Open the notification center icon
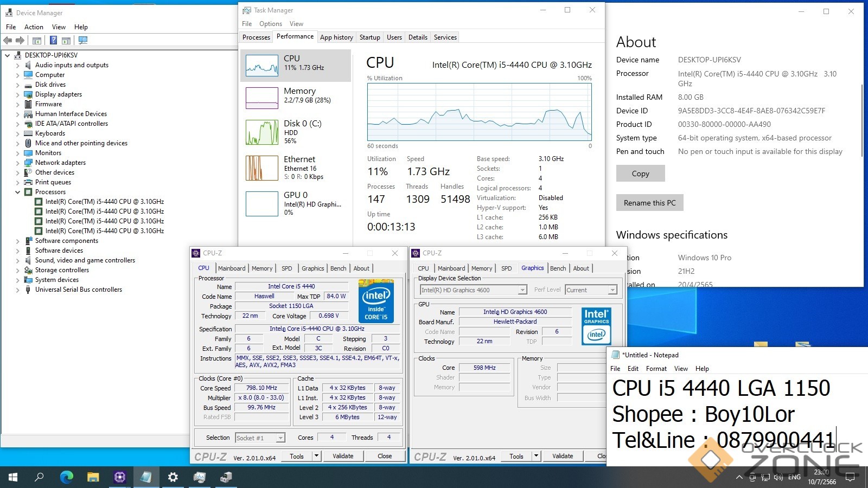Screen dimensions: 868x488 click(x=851, y=477)
